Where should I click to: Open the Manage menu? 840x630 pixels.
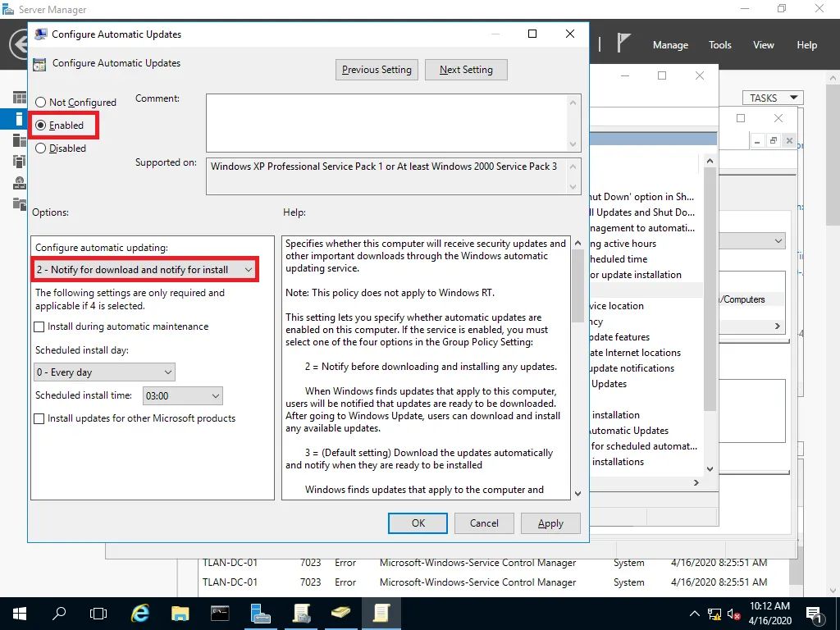[670, 45]
